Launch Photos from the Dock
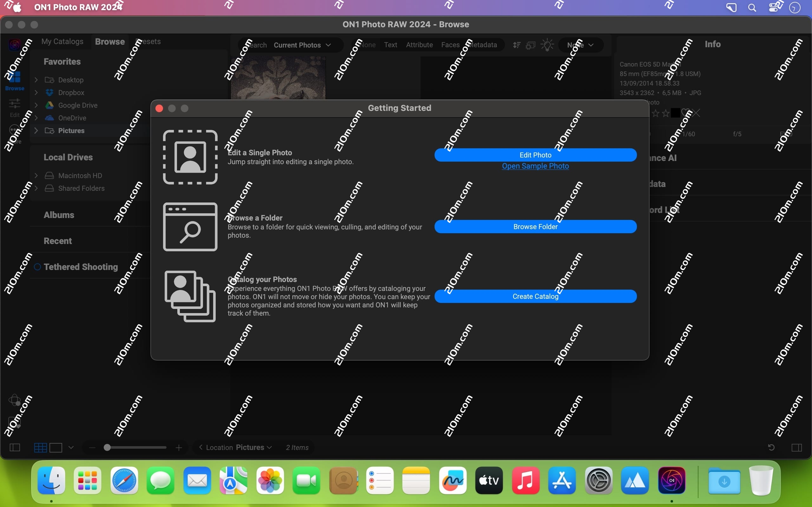 click(x=270, y=480)
